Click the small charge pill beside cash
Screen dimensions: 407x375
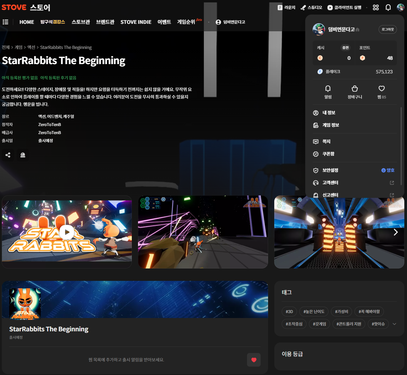coord(345,48)
